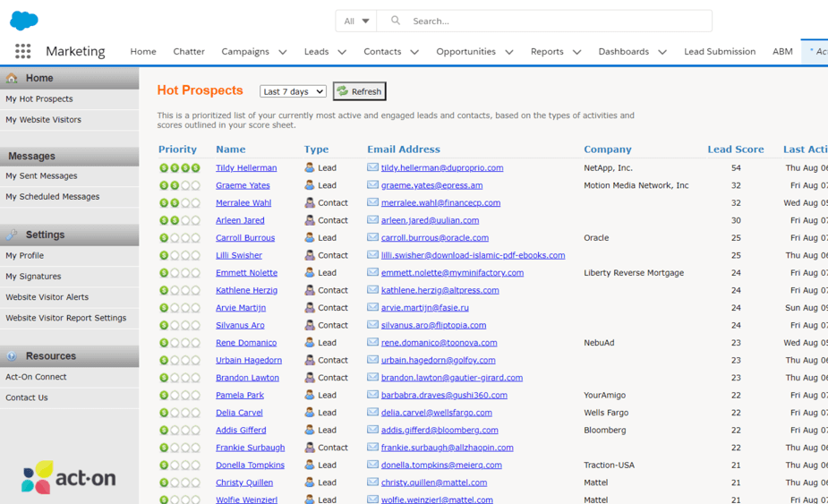Image resolution: width=828 pixels, height=504 pixels.
Task: Click envelope icon beside carroll.burrous email
Action: pyautogui.click(x=372, y=237)
